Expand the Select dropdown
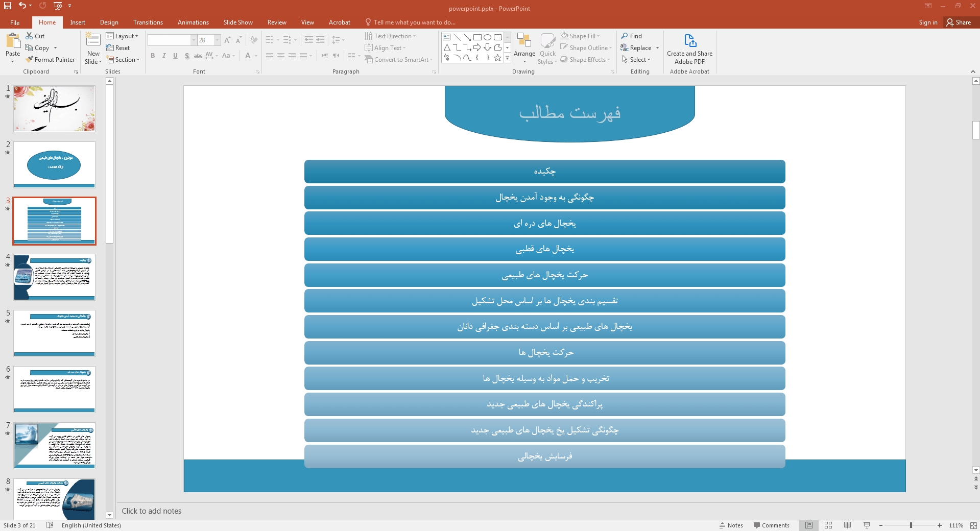The image size is (980, 531). pos(636,59)
